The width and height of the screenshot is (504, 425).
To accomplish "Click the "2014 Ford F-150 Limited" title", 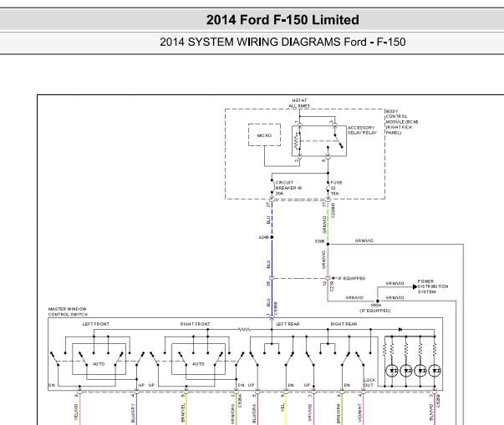I will [283, 20].
